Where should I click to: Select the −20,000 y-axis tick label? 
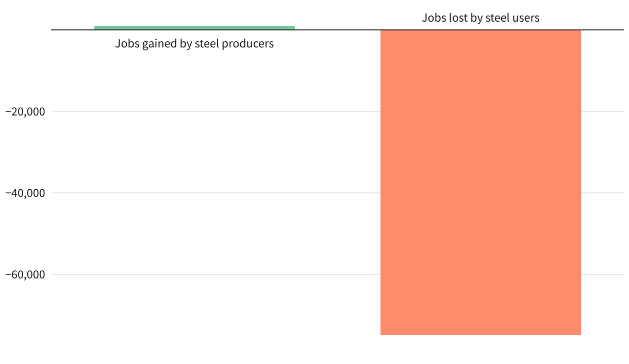point(25,111)
